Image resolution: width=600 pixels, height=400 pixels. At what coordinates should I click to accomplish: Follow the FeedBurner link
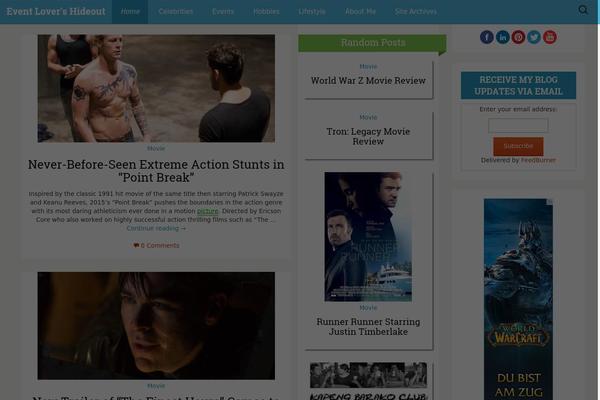[x=538, y=160]
